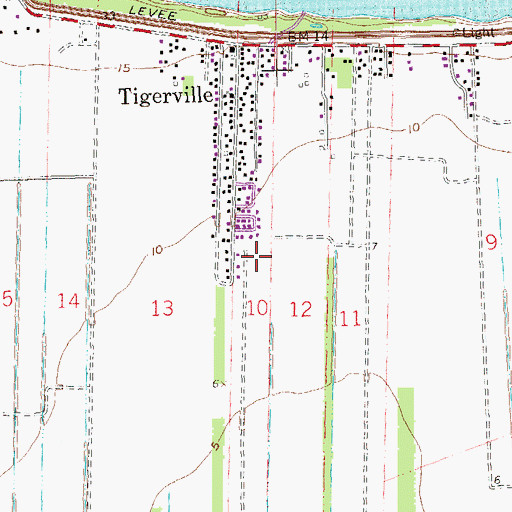
Task: Click the red cross marker south of Tigerville
Action: [x=256, y=256]
